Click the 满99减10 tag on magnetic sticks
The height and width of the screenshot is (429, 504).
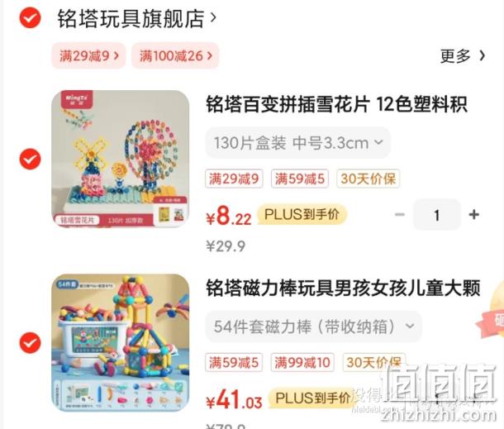[x=302, y=362]
